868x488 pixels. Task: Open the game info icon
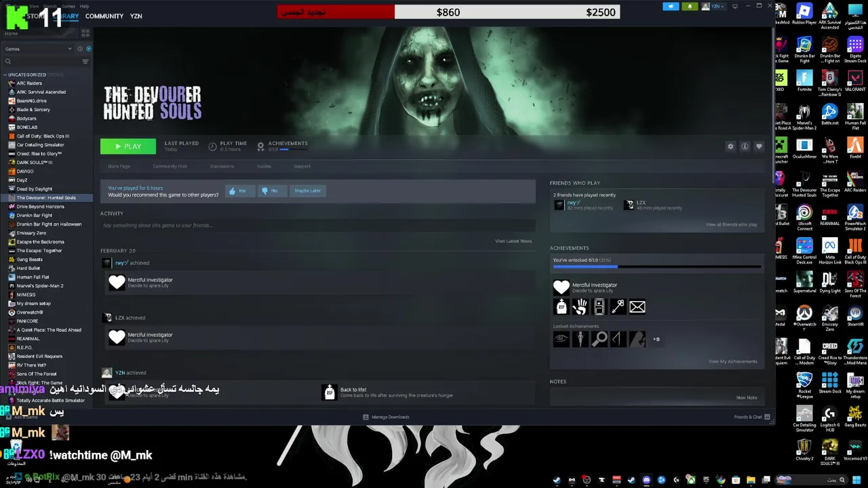point(745,146)
